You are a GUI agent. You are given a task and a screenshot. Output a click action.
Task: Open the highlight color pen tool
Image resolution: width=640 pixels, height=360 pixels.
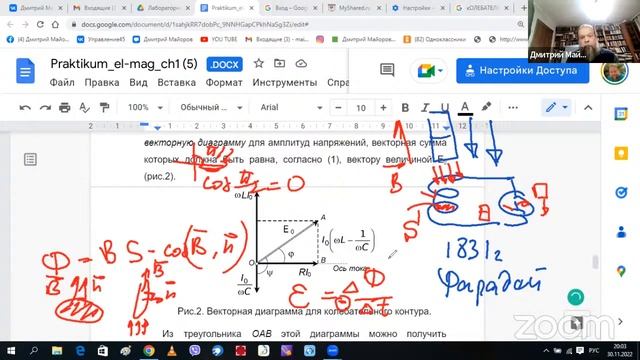pos(486,107)
